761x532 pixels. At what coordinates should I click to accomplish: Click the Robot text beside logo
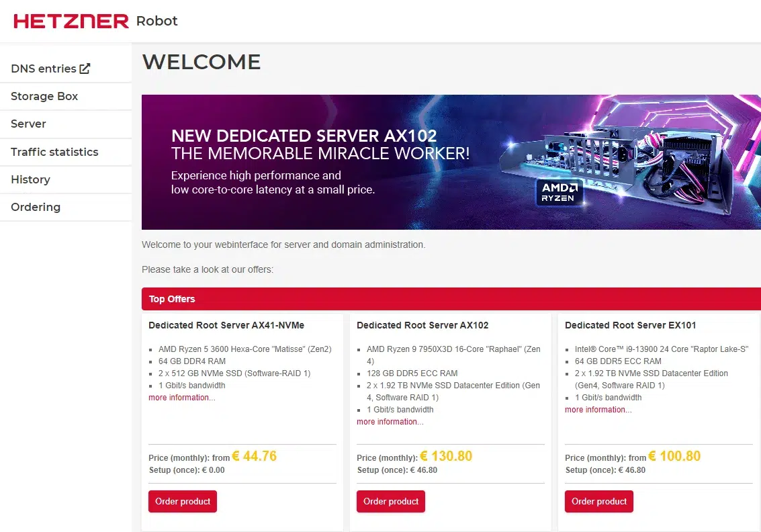tap(156, 21)
